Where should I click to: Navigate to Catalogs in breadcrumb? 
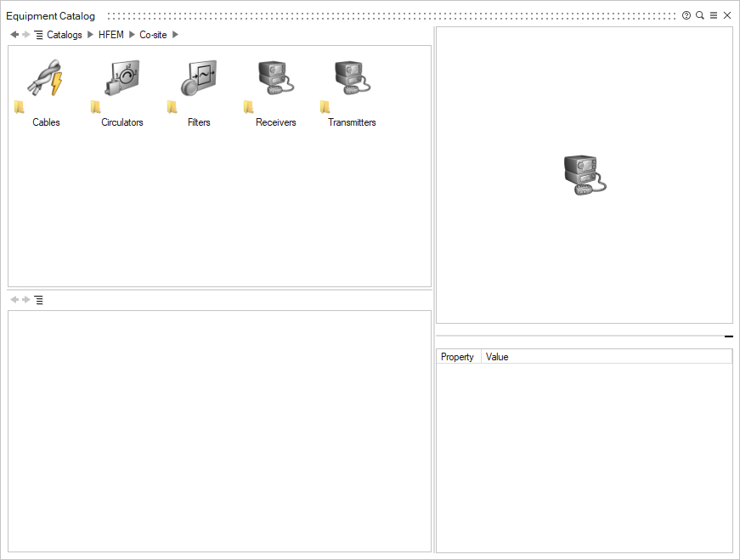(65, 35)
